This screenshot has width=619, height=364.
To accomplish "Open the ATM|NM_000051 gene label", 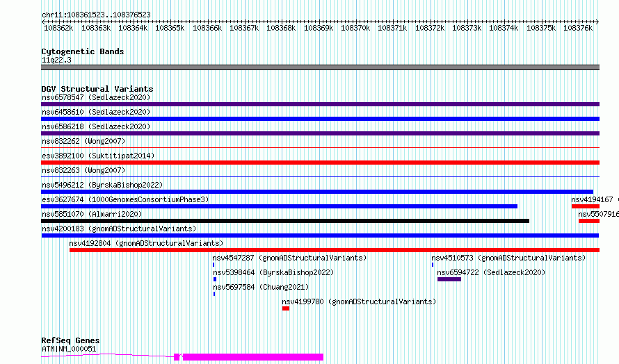I will point(69,349).
